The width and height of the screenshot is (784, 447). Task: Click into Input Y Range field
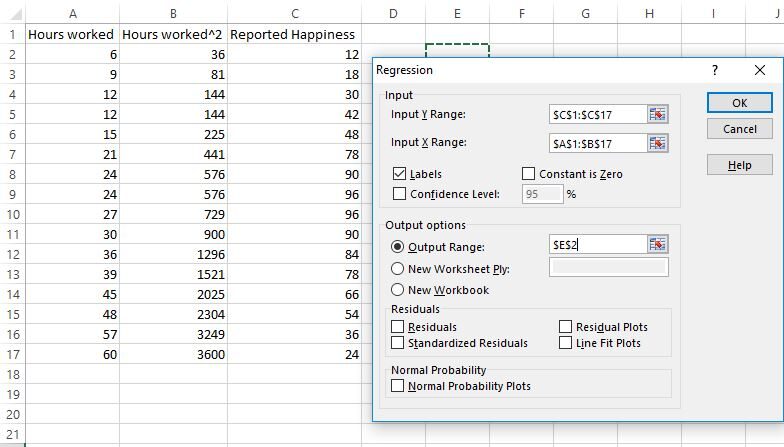tap(598, 114)
